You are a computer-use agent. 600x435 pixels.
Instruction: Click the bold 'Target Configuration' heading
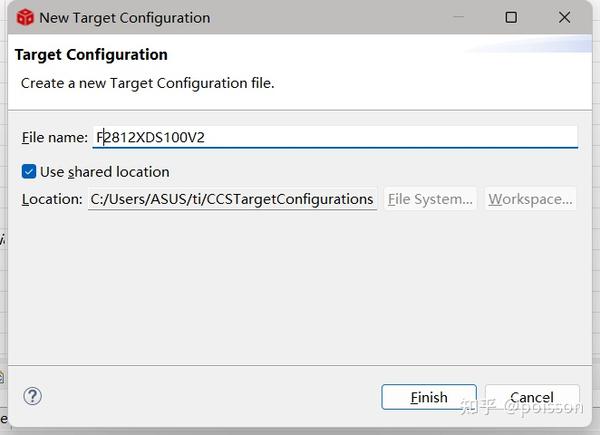tap(91, 55)
